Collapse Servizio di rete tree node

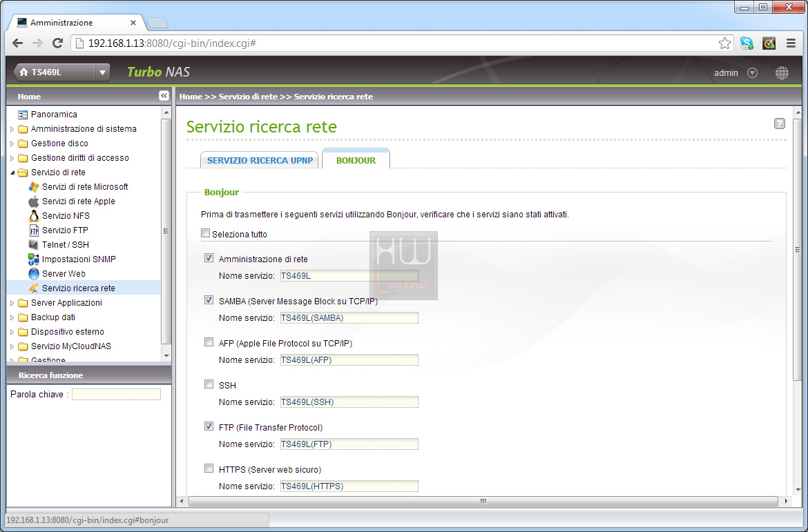coord(12,173)
